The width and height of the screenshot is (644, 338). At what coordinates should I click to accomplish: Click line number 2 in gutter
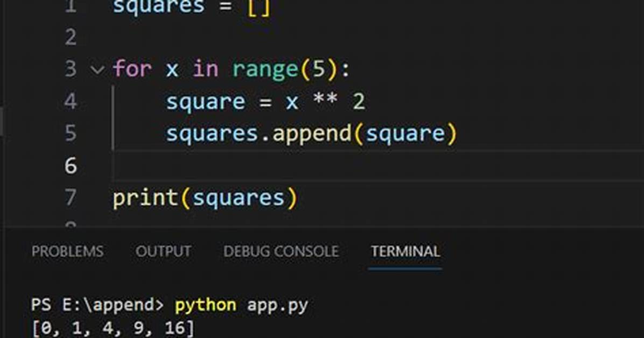point(71,37)
